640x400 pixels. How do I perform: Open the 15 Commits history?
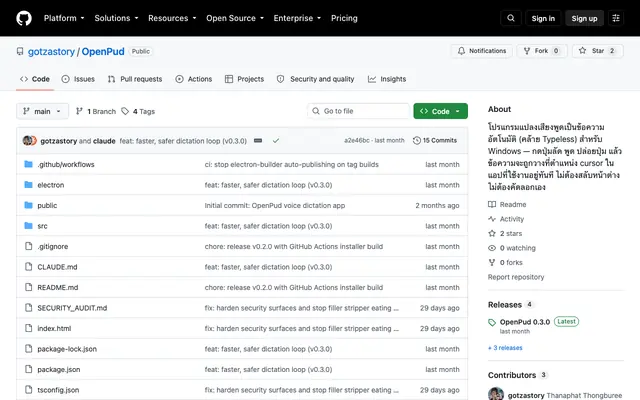tap(435, 140)
